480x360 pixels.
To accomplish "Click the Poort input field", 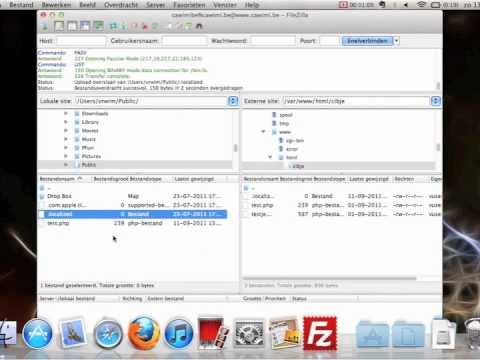I will (329, 41).
